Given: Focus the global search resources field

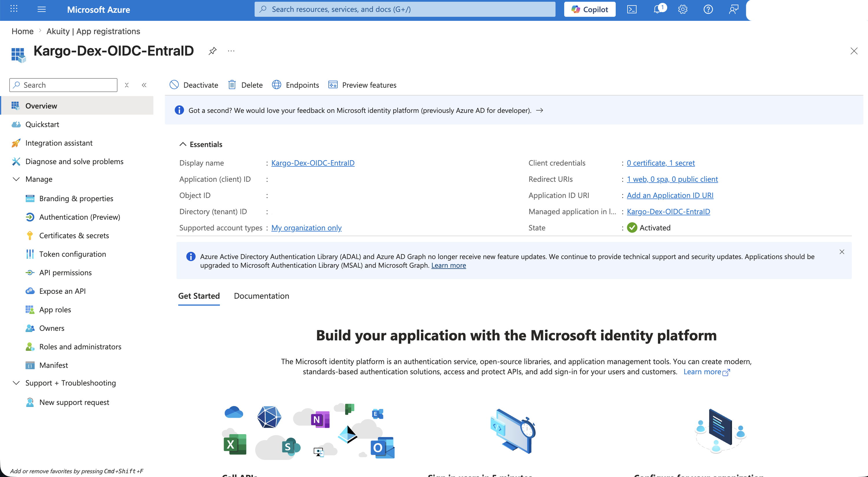Looking at the screenshot, I should click(x=405, y=9).
